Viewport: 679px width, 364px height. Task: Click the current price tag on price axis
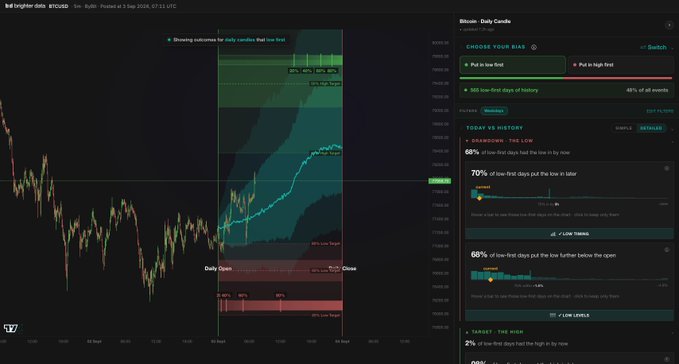coord(440,181)
